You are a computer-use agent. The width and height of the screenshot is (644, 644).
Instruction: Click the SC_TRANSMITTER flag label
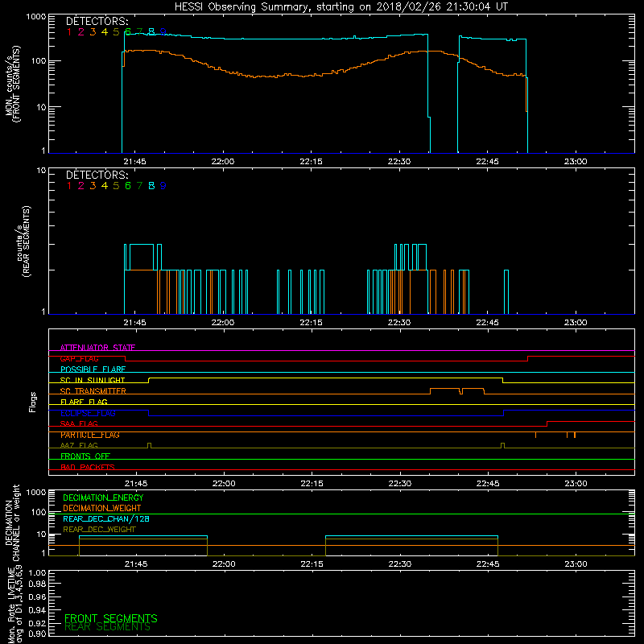click(93, 391)
